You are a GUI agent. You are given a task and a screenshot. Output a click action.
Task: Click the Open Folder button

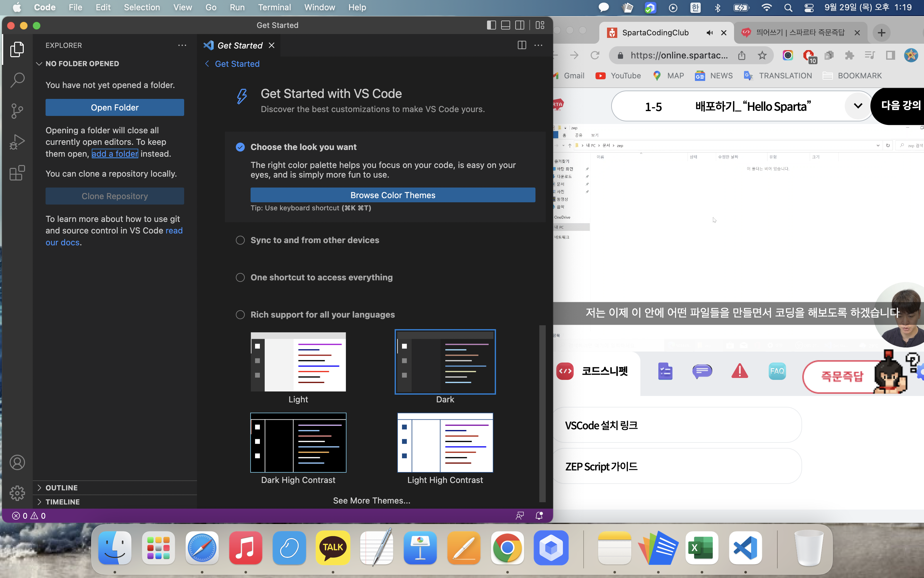[x=115, y=108]
